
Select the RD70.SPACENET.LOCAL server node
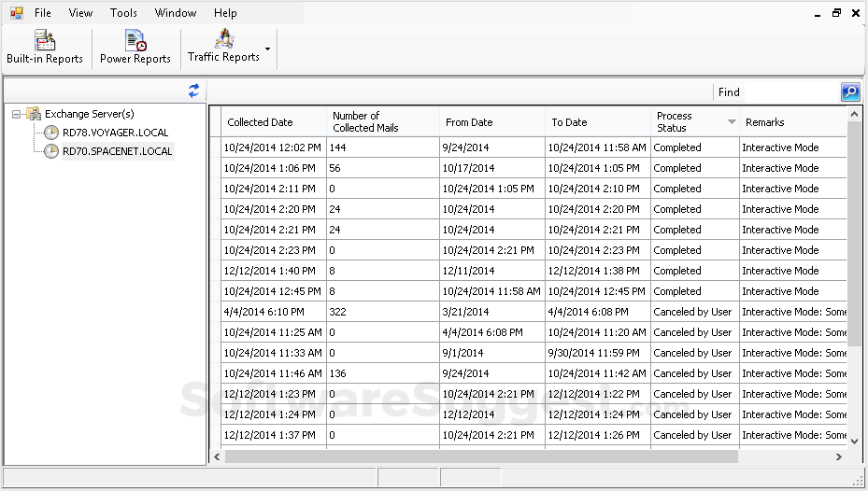[x=117, y=151]
